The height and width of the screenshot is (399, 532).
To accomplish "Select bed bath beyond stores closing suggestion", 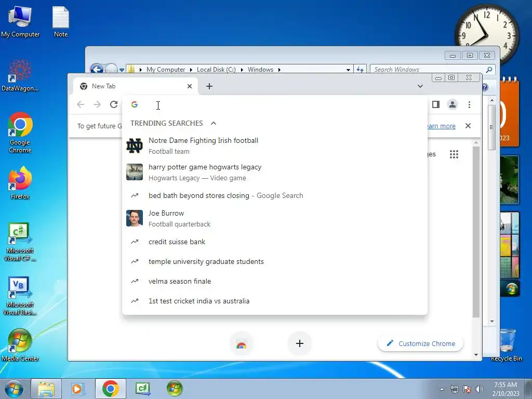I will (x=275, y=195).
